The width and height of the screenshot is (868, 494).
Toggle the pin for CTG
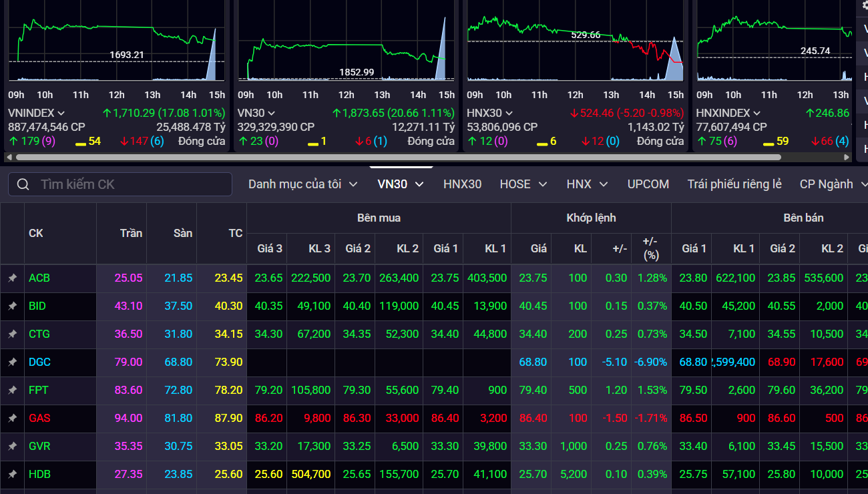coord(12,334)
